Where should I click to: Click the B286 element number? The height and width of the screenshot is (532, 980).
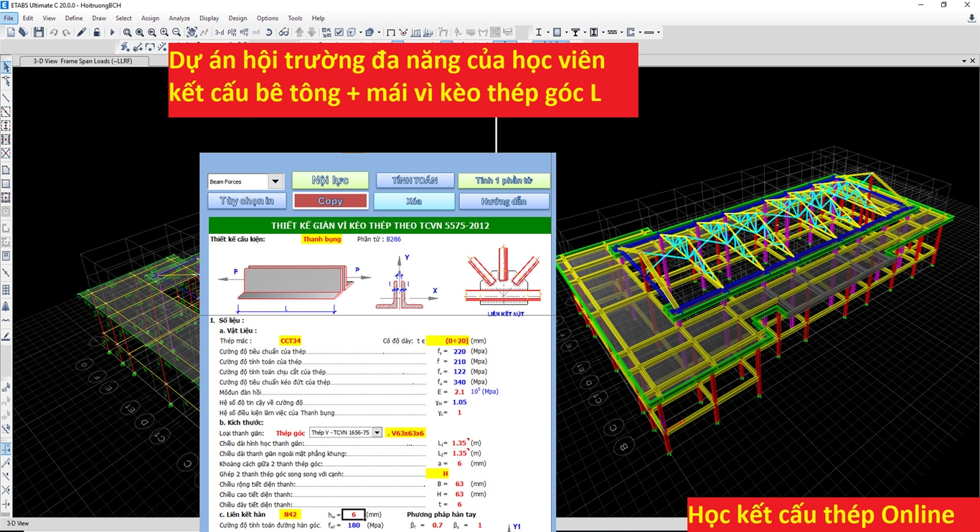pyautogui.click(x=394, y=239)
